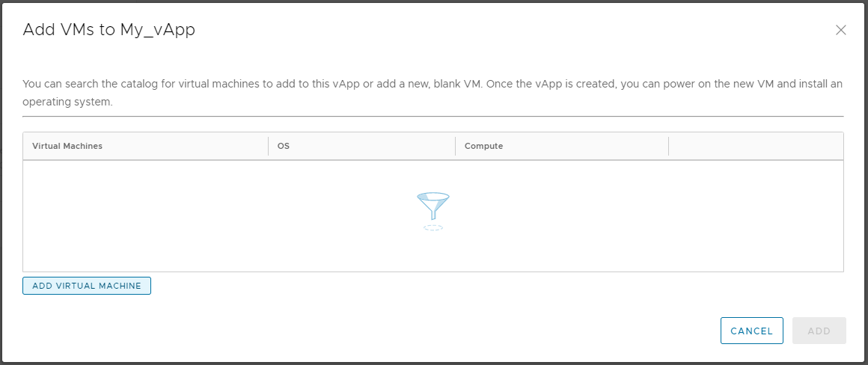
Task: Click empty table body right of funnel
Action: [647, 215]
